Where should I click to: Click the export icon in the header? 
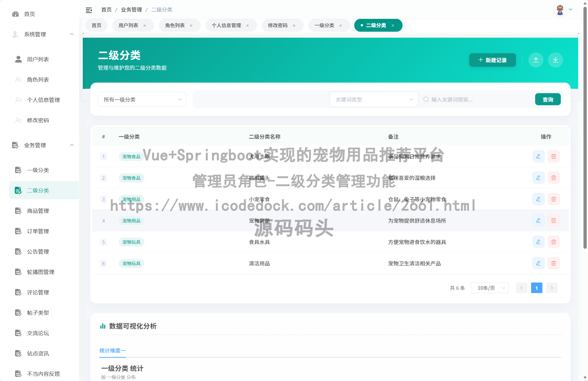[x=555, y=60]
